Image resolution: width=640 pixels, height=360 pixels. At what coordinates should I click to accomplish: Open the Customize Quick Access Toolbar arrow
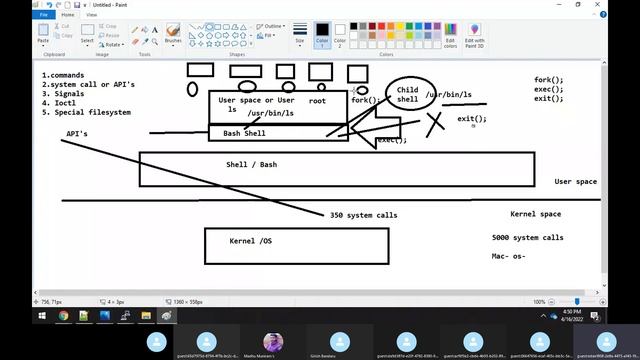pyautogui.click(x=85, y=5)
